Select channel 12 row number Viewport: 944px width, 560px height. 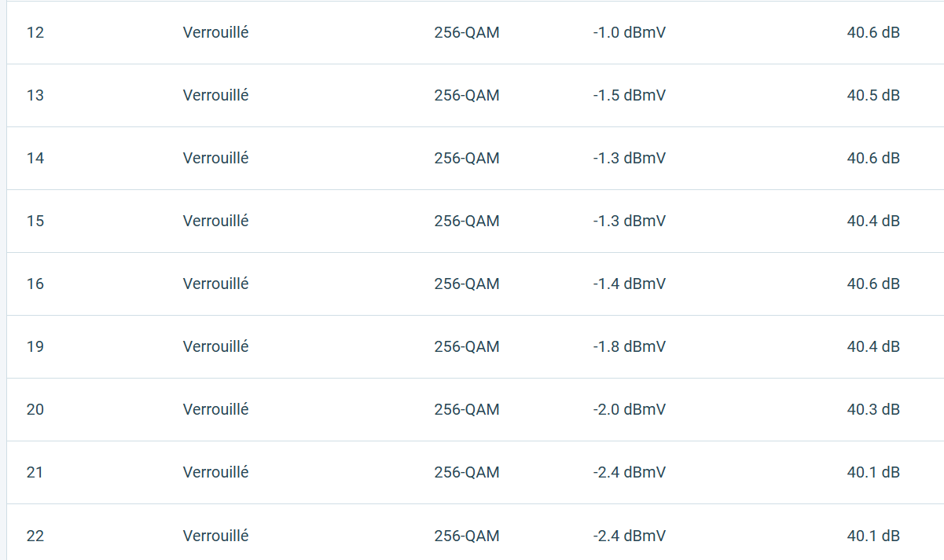pyautogui.click(x=35, y=33)
